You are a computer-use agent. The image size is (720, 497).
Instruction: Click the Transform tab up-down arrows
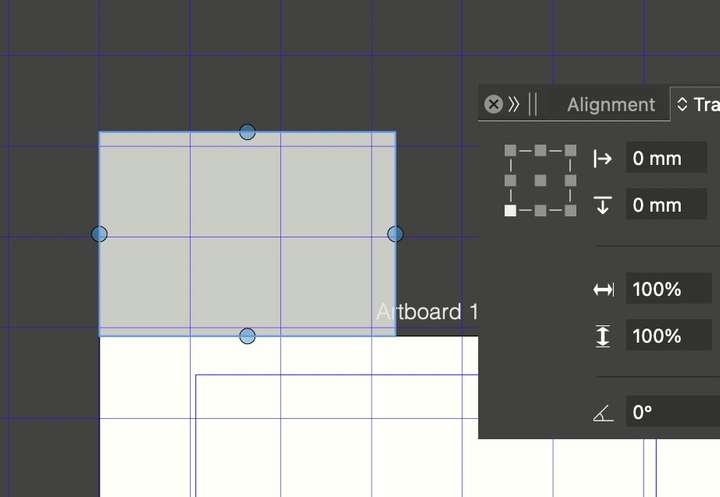coord(683,104)
